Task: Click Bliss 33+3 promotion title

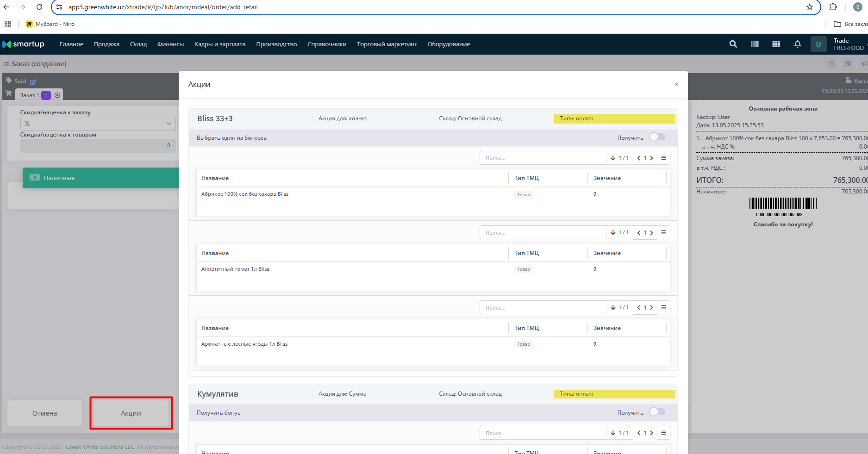Action: [215, 118]
